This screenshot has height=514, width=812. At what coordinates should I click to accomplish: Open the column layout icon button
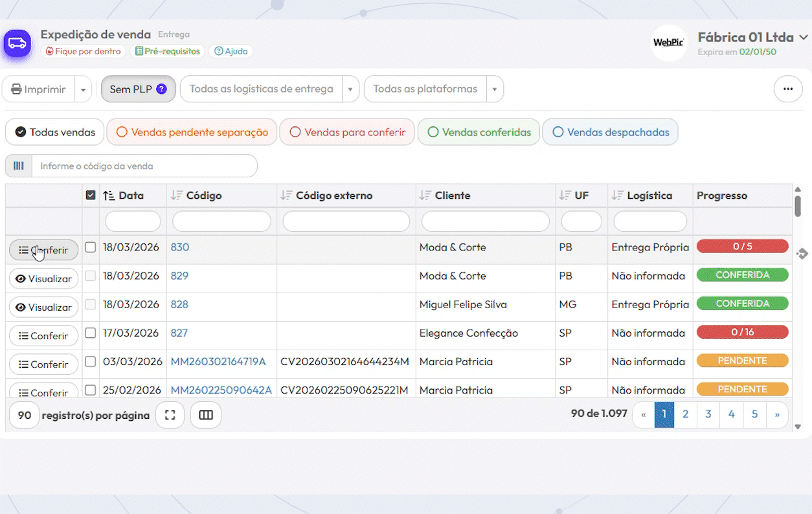[206, 416]
